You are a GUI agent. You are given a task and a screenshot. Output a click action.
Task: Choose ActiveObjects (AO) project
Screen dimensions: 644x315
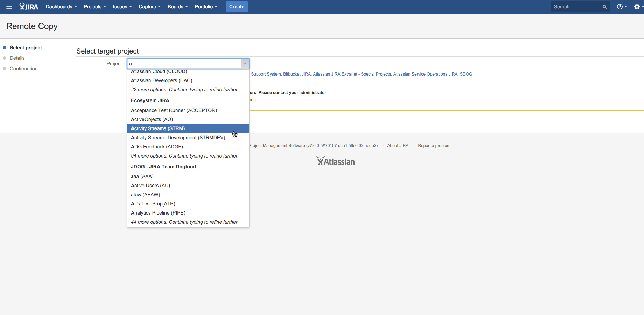[x=188, y=119]
